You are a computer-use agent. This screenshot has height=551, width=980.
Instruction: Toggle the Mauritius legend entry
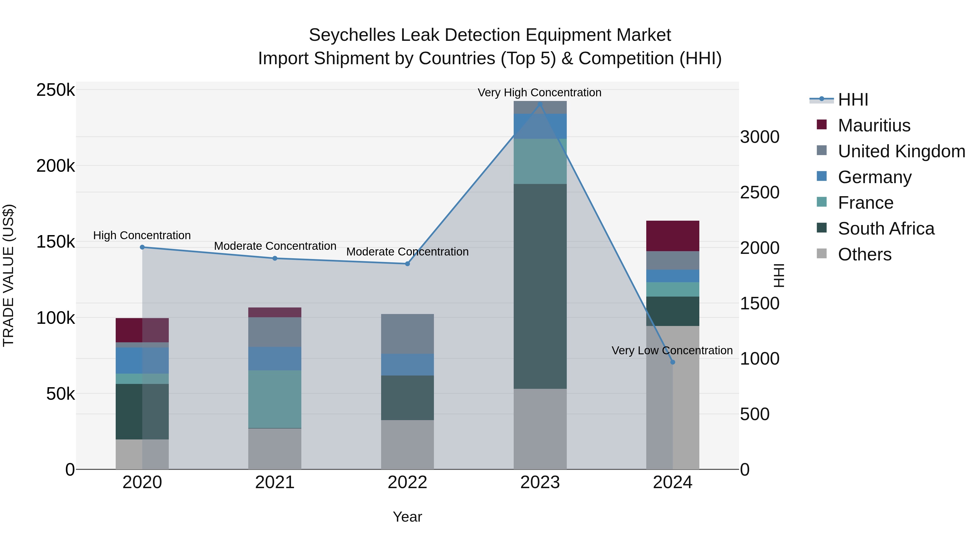863,125
